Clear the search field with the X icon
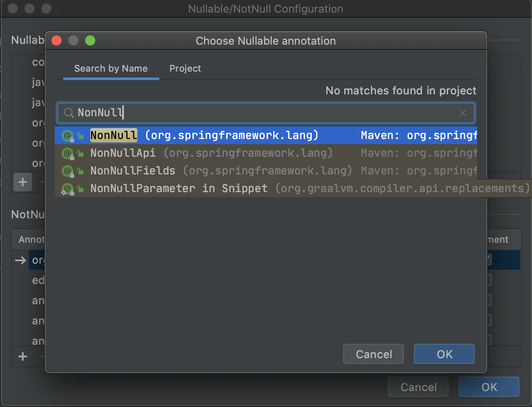 point(462,112)
